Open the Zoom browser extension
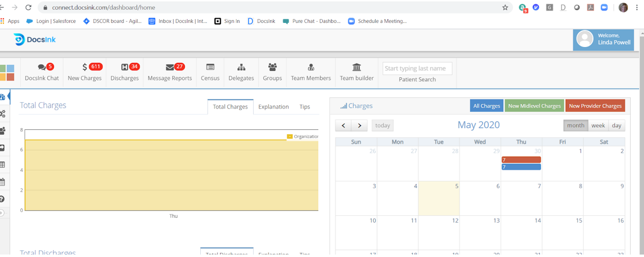 point(604,7)
